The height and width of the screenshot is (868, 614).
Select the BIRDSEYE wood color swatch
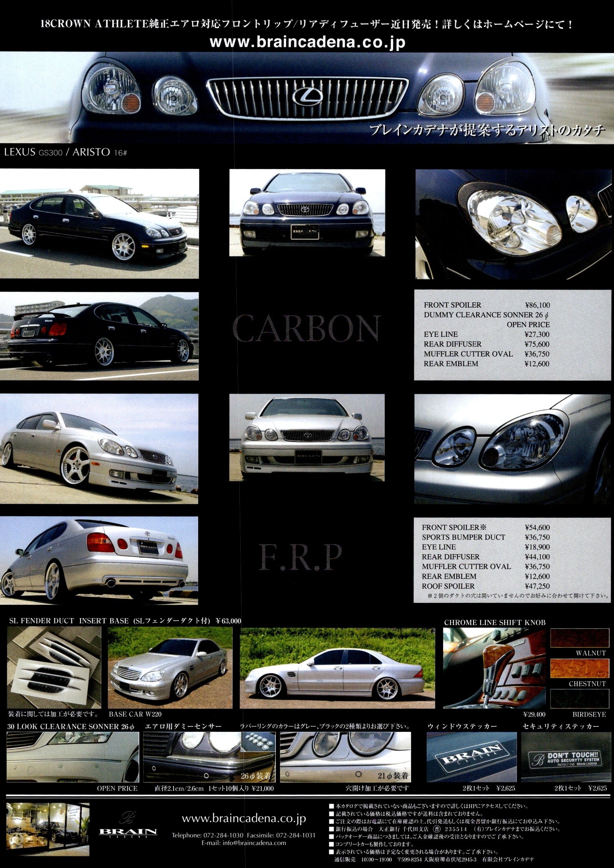point(579,699)
